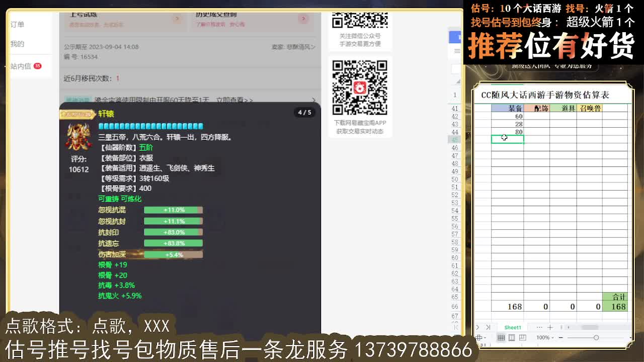Screen dimensions: 644x362
Task: Open the sheet list ellipsis menu
Action: (539, 327)
